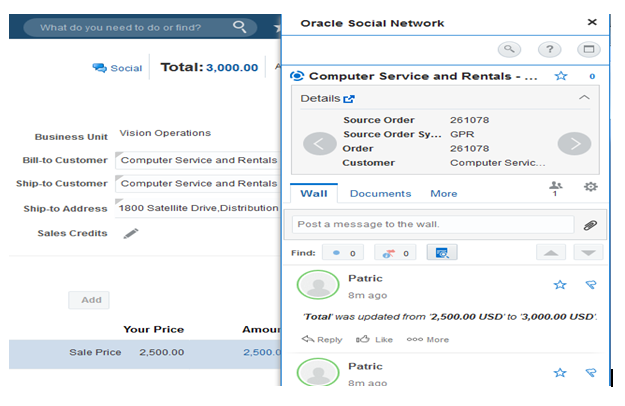Expand the More options on first message
This screenshot has height=406, width=625.
pyautogui.click(x=427, y=340)
